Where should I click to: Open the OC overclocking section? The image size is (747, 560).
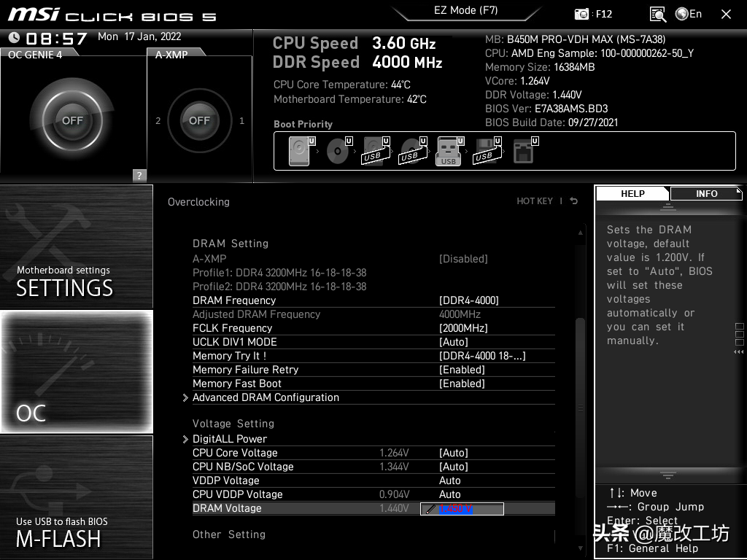tap(76, 371)
